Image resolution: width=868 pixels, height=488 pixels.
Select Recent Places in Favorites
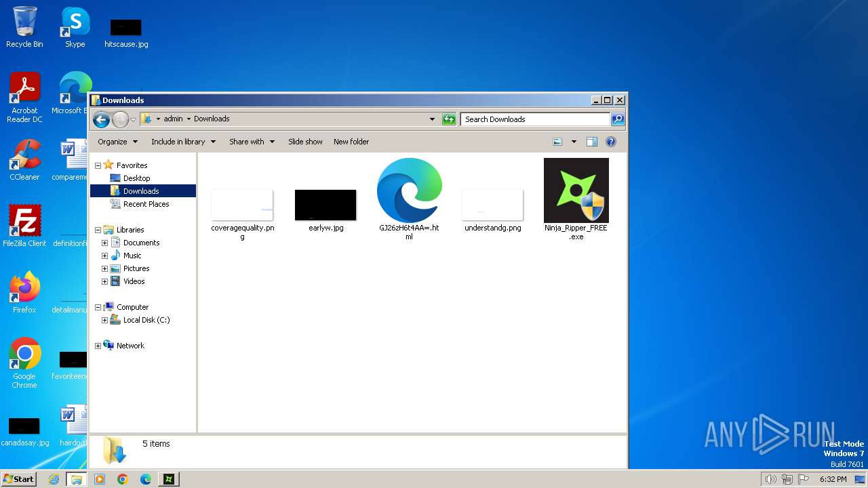click(x=146, y=204)
